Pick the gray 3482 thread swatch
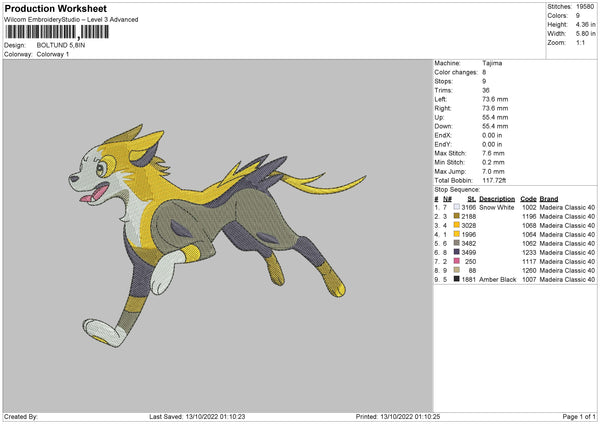The image size is (600, 424). [x=457, y=243]
